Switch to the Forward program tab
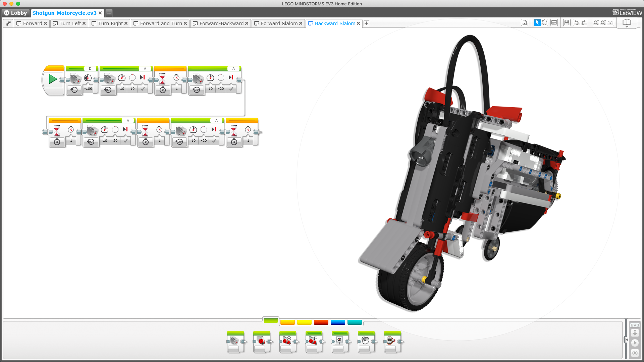Screen dimensions: 644x362 33,23
